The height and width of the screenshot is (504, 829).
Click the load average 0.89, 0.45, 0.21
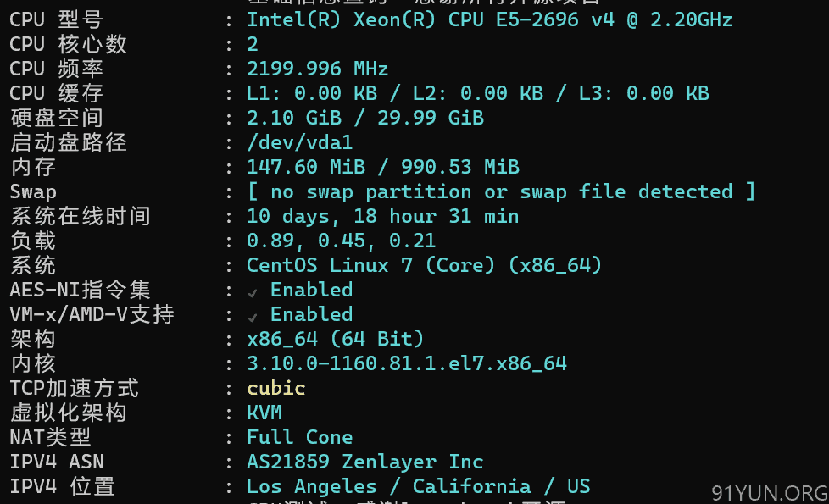pos(341,241)
